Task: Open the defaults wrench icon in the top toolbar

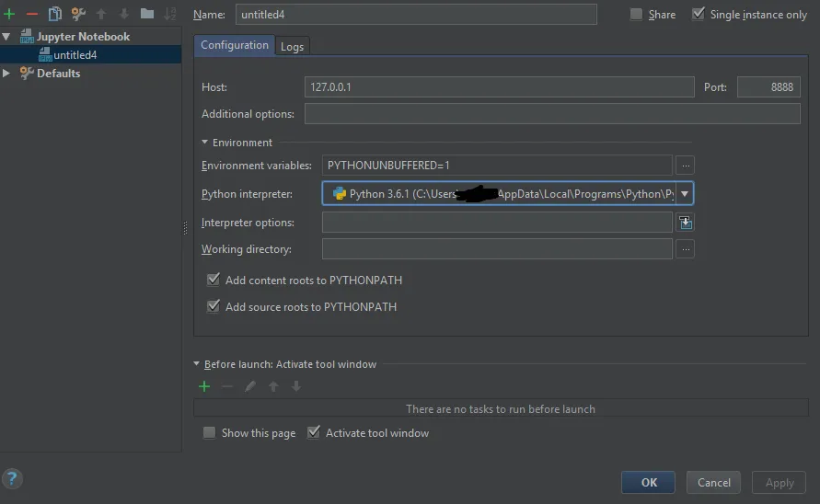Action: pos(78,14)
